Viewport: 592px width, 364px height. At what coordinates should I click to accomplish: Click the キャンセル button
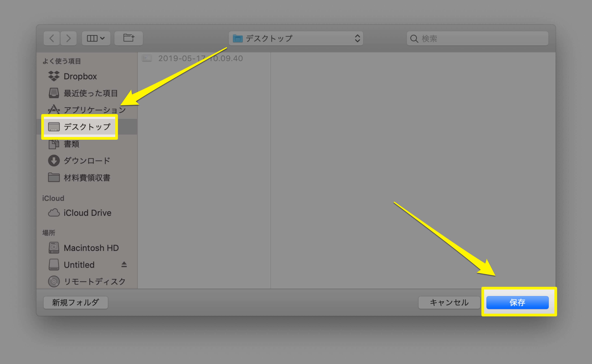(449, 303)
